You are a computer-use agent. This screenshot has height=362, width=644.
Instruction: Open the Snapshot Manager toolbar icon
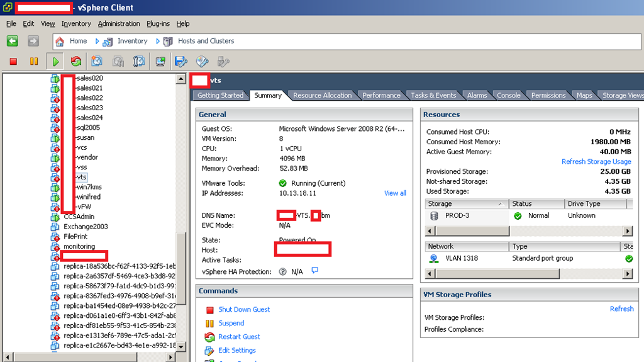click(x=139, y=61)
